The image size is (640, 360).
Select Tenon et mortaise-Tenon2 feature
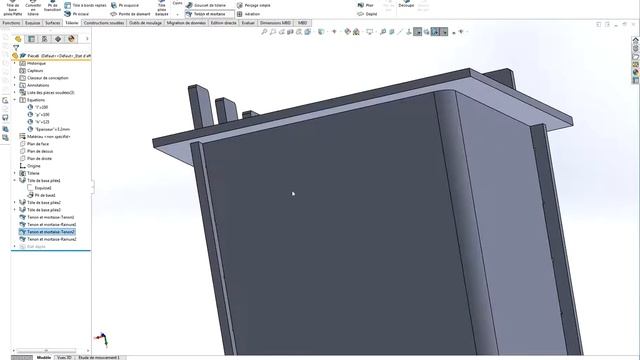coord(51,232)
